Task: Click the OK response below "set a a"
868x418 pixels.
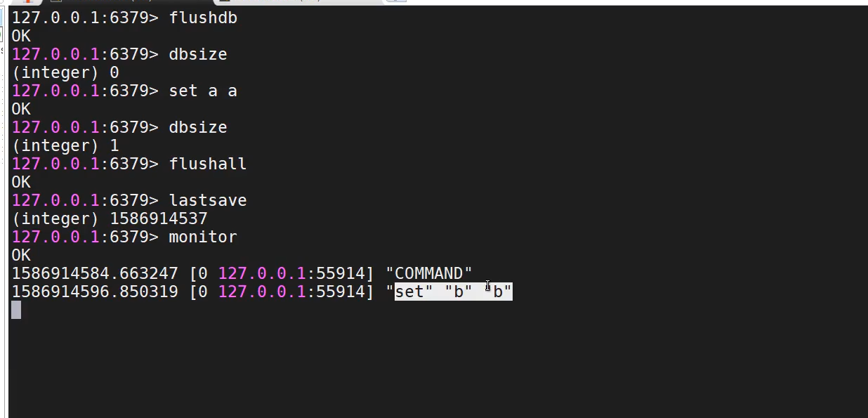Action: point(21,109)
